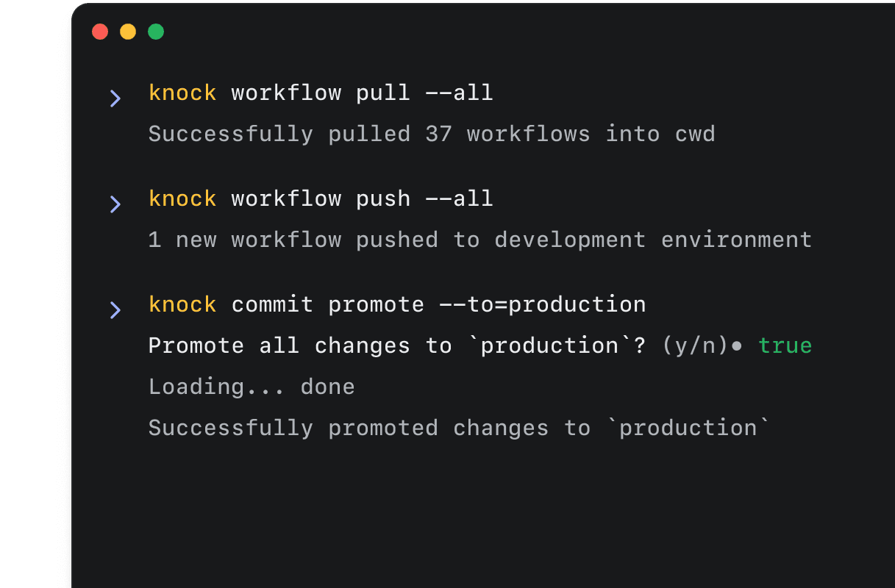Click the knock keyword before workflow push

pyautogui.click(x=182, y=198)
